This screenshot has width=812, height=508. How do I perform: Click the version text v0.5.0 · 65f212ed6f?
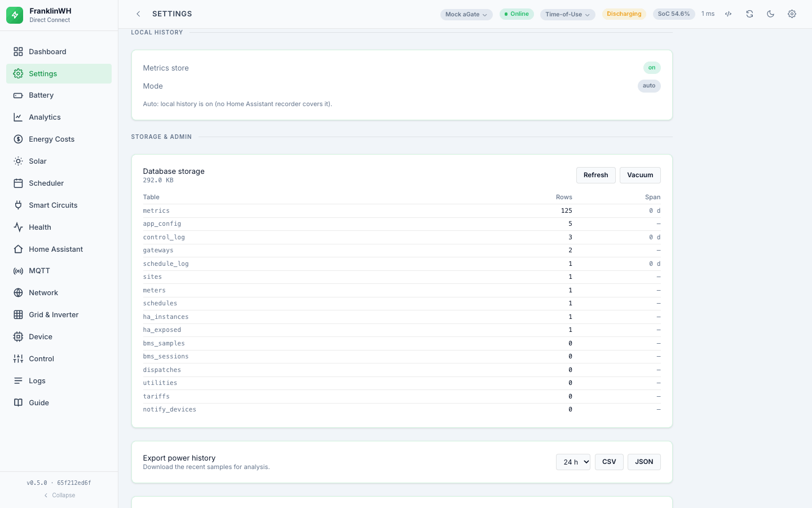pos(59,483)
